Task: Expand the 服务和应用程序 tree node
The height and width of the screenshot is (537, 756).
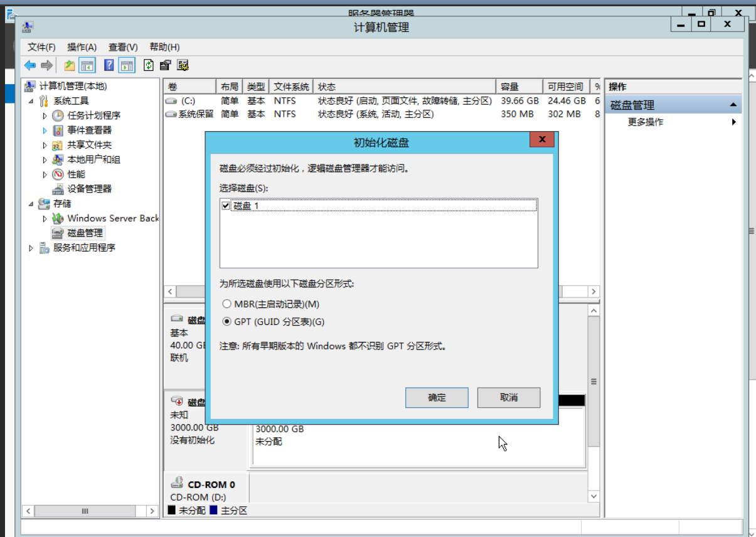Action: (31, 248)
